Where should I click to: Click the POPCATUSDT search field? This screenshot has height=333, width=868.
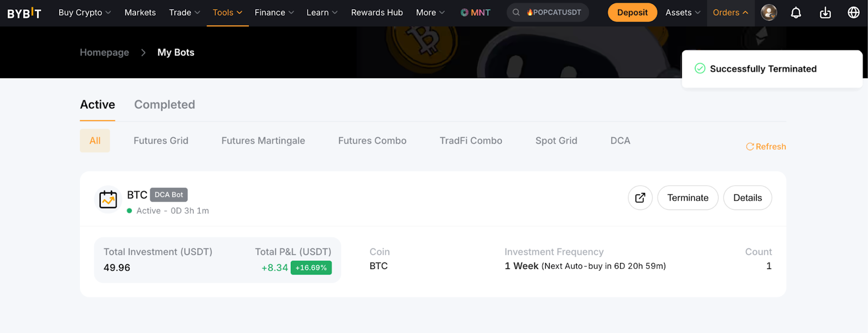[548, 12]
